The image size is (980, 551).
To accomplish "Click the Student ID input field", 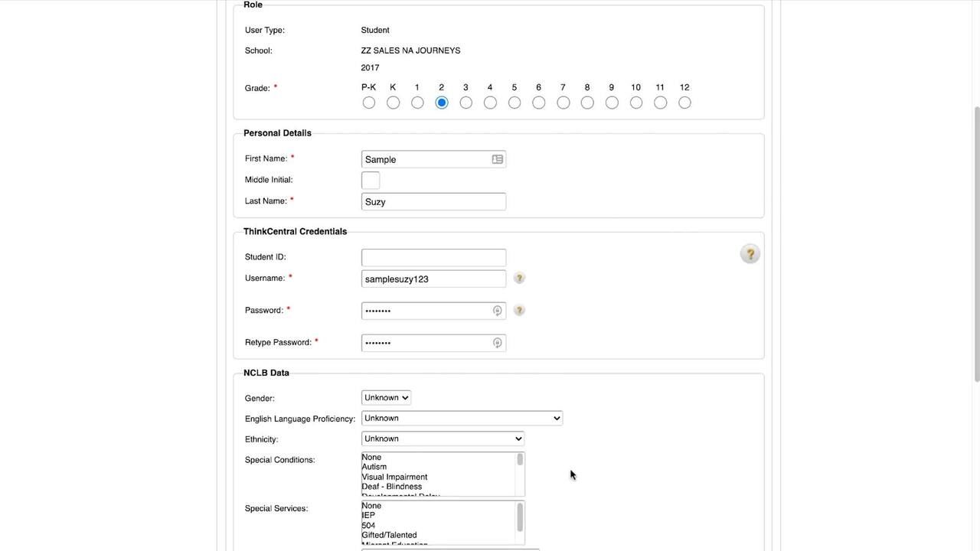I will click(433, 258).
